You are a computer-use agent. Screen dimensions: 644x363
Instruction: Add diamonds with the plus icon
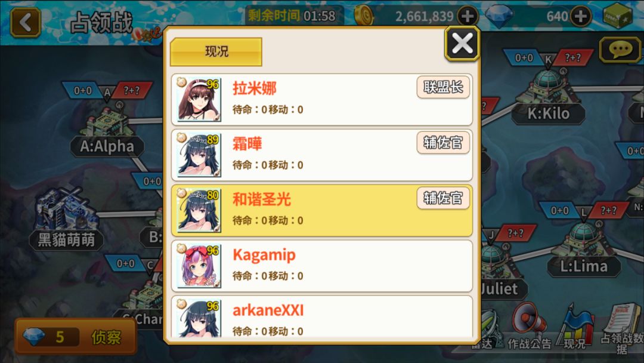coord(580,17)
